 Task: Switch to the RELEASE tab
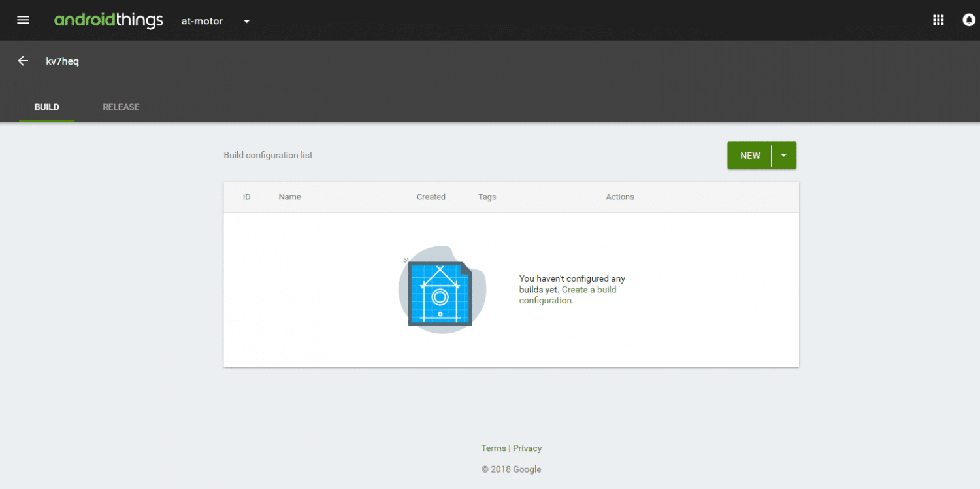coord(121,107)
